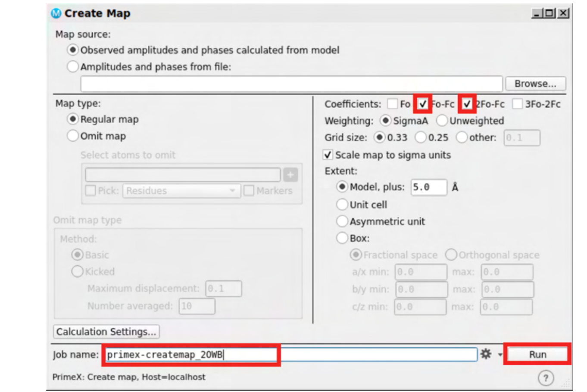Image resolution: width=587 pixels, height=392 pixels.
Task: Select Unweighted weighting option
Action: 442,121
